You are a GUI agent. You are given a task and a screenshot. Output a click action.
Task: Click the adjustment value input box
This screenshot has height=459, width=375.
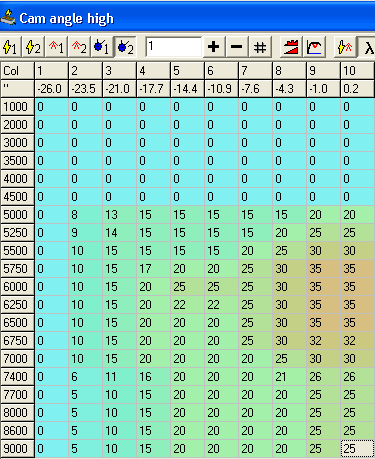point(174,47)
